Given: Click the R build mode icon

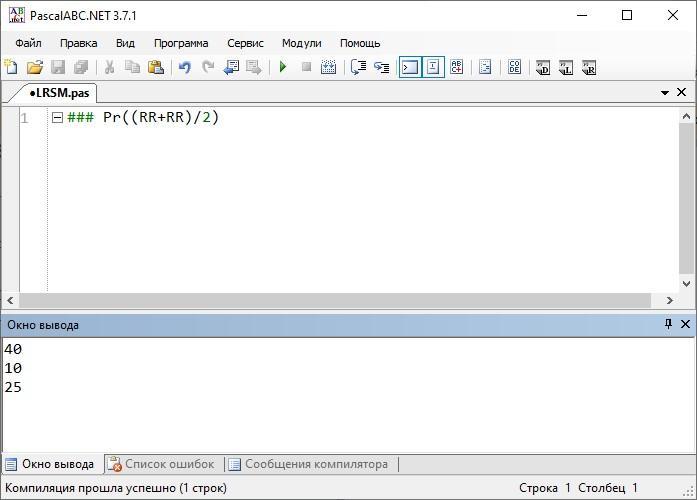Looking at the screenshot, I should point(589,68).
